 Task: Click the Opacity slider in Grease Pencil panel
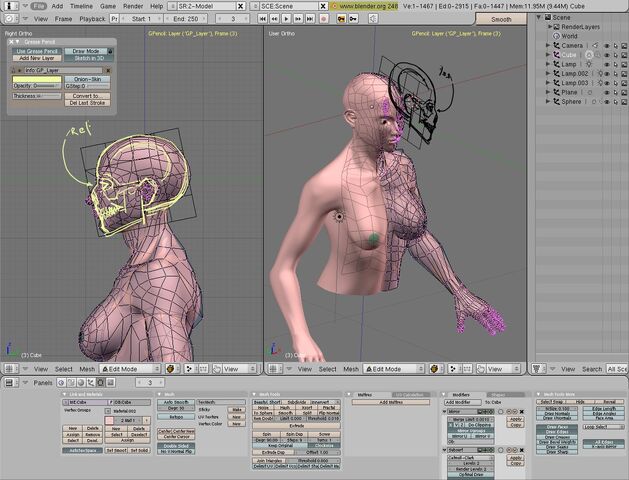(x=37, y=86)
